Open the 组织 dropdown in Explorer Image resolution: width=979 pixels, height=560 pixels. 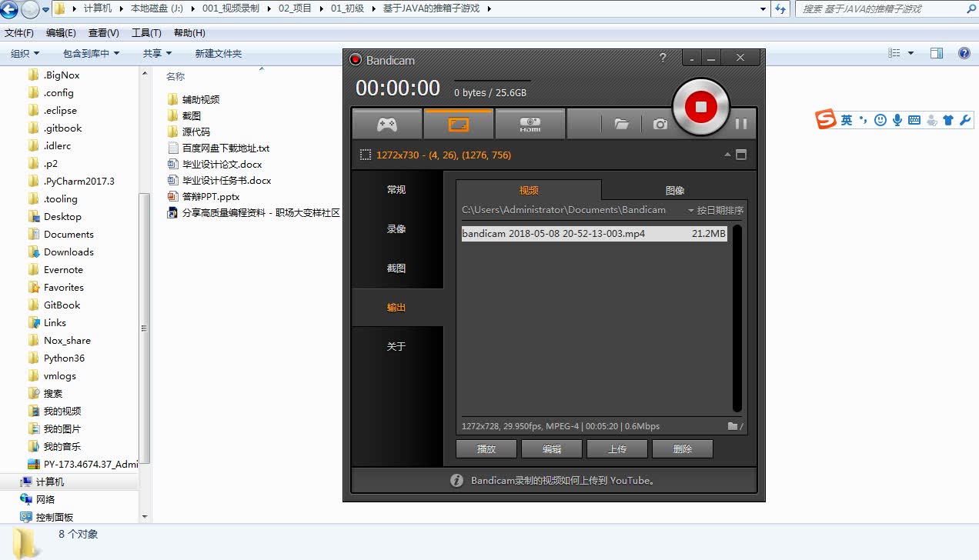pos(24,52)
